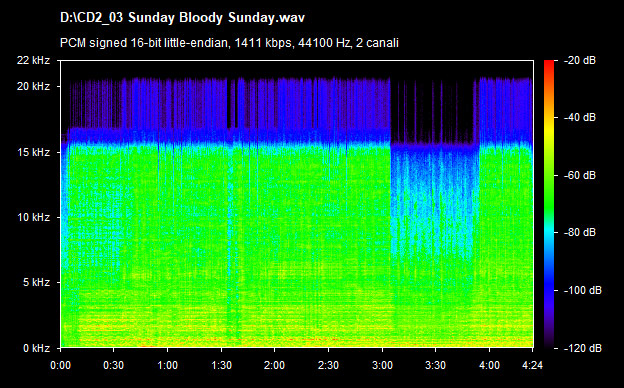This screenshot has height=388, width=624.
Task: Click the 1:30 time marker
Action: tap(221, 365)
